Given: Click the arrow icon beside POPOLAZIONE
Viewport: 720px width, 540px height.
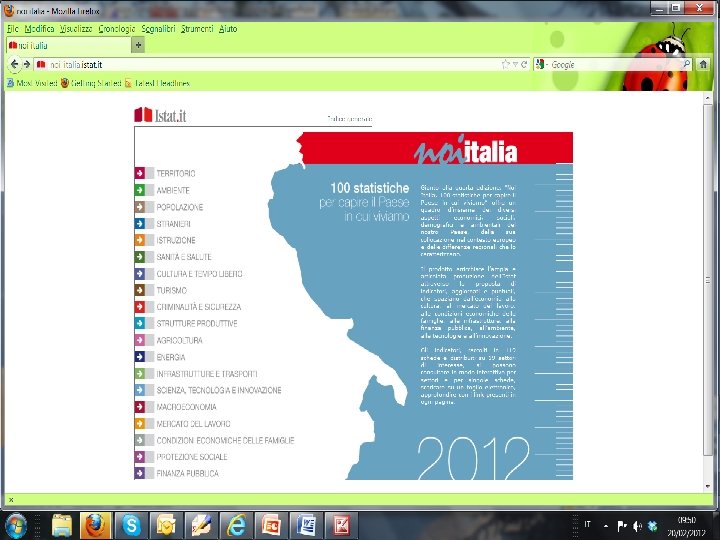Looking at the screenshot, I should click(x=140, y=207).
